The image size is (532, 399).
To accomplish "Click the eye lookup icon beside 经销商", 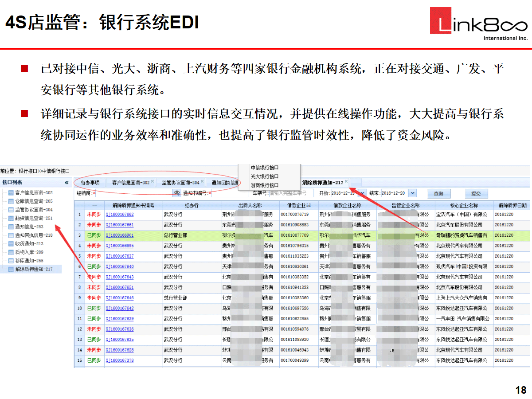I will 177,193.
